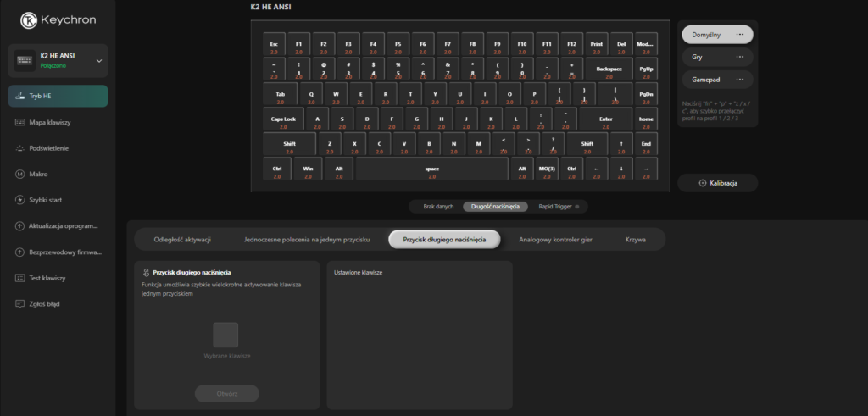The image size is (868, 416).
Task: Open the Zgłoś błąd section
Action: 58,303
